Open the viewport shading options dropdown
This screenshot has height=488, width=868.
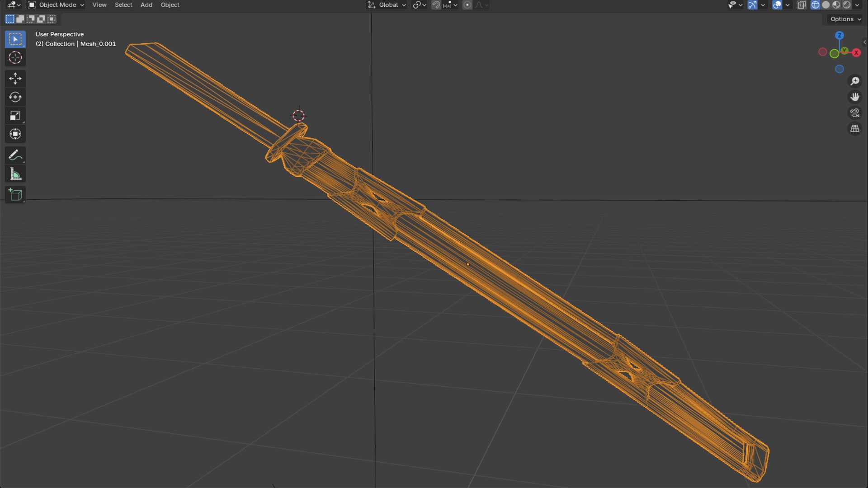[x=857, y=5]
